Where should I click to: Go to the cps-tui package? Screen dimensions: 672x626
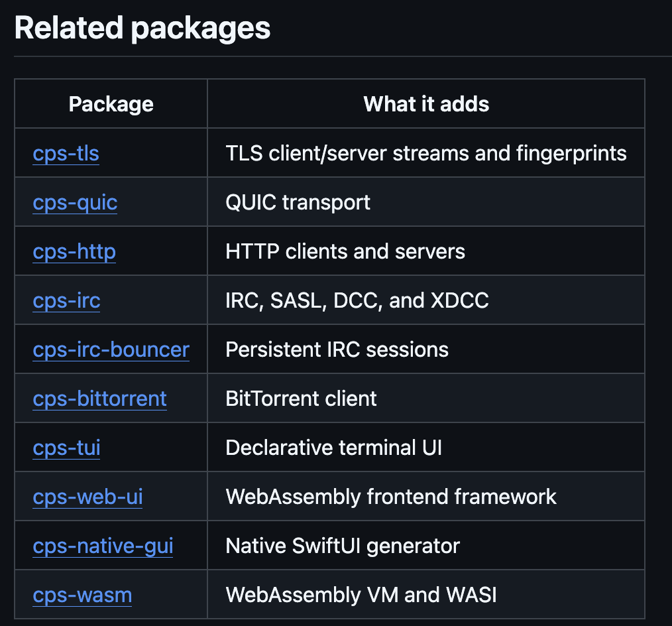66,448
